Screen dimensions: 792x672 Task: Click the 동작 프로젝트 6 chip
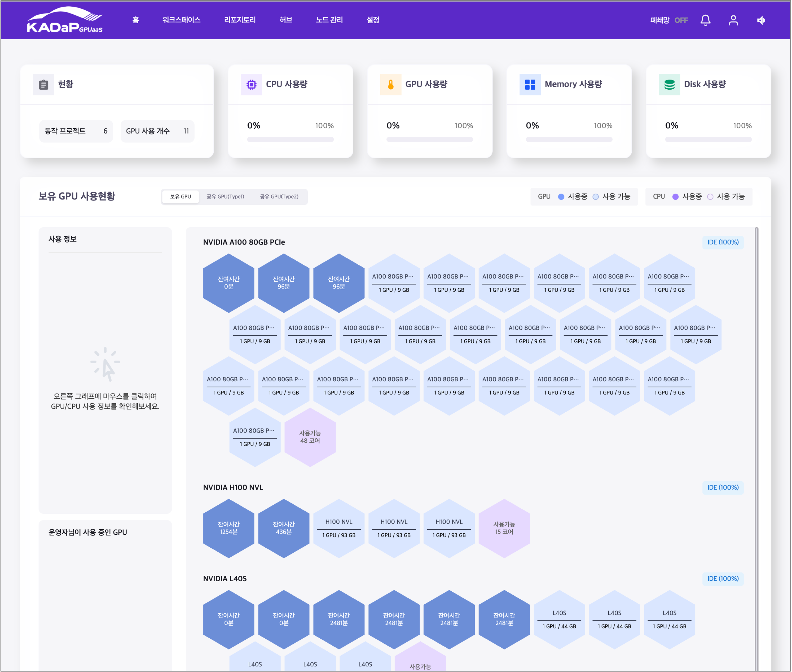click(76, 131)
